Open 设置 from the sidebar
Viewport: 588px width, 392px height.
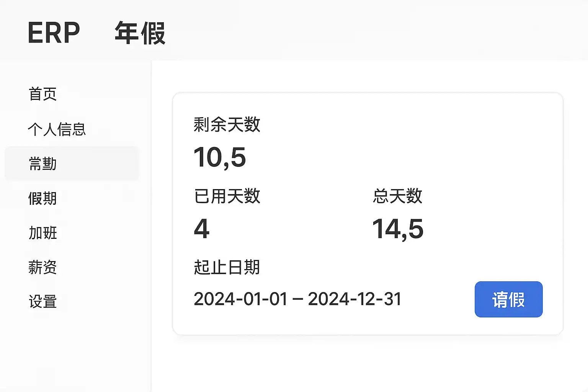coord(42,302)
